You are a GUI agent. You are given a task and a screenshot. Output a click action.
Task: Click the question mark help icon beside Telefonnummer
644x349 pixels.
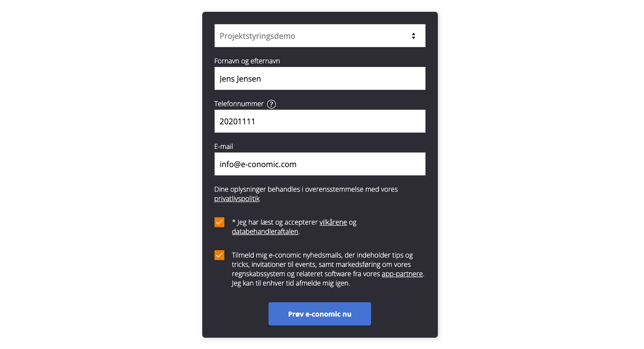[x=271, y=104]
